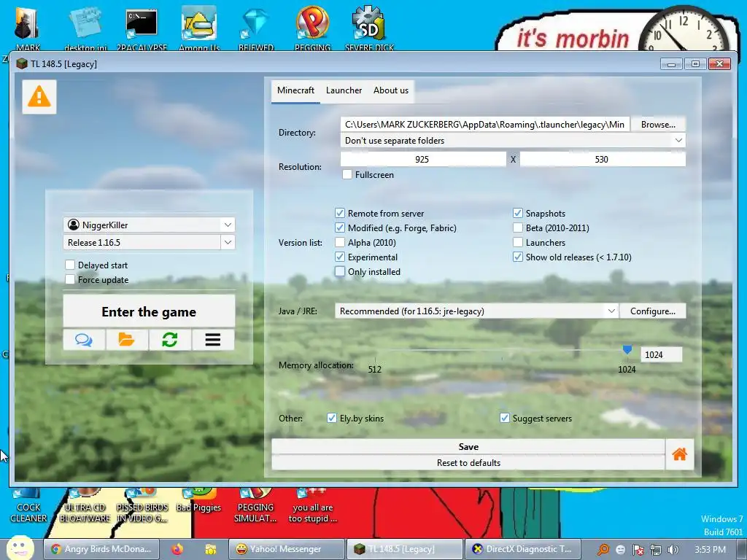Open the hamburger menu icon in launcher

pyautogui.click(x=213, y=340)
